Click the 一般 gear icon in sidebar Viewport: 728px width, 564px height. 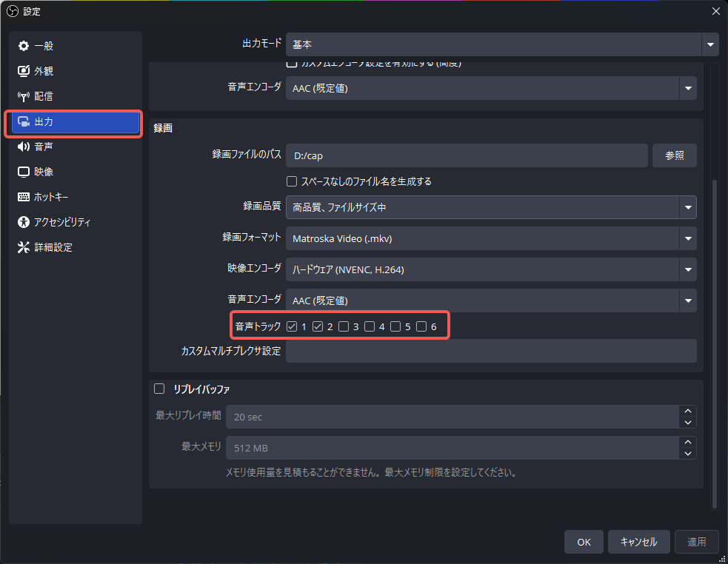point(23,46)
